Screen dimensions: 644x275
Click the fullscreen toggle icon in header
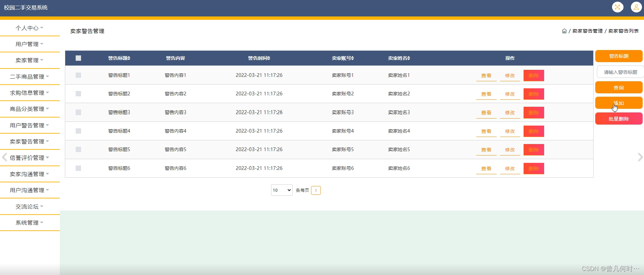click(617, 7)
